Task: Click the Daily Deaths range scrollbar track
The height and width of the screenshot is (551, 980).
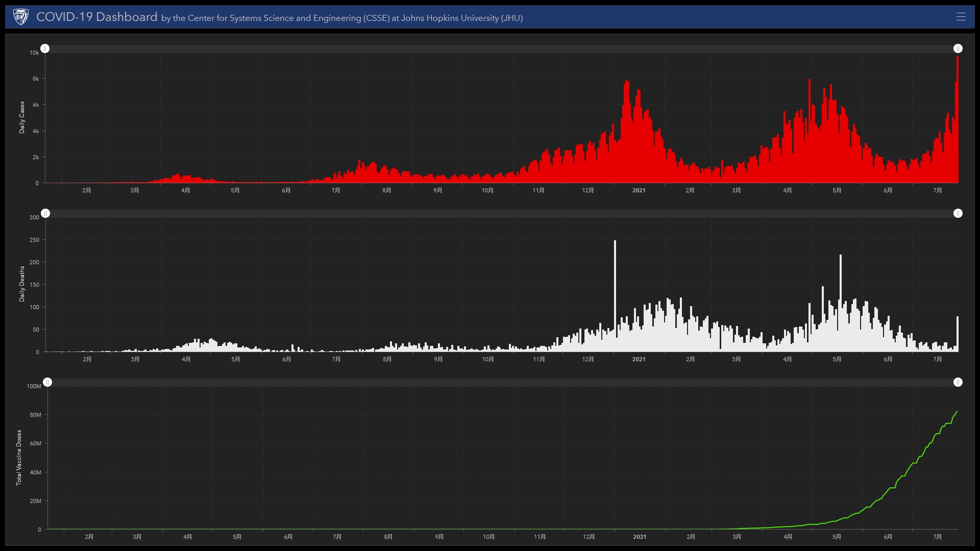Action: click(x=501, y=213)
